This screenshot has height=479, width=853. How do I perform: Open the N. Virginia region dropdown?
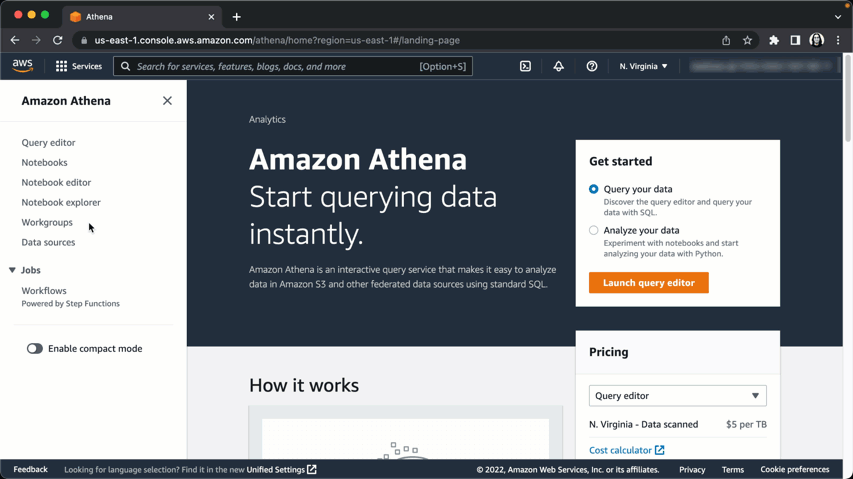pos(643,66)
